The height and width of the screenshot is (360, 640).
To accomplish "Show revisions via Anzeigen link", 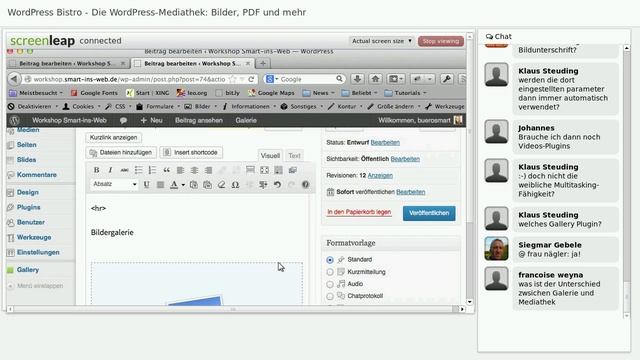I will [380, 176].
